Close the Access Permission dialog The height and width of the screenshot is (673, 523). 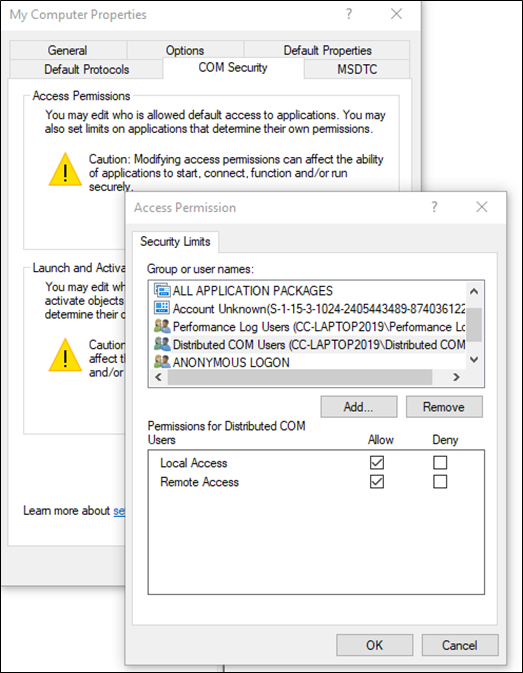(482, 207)
